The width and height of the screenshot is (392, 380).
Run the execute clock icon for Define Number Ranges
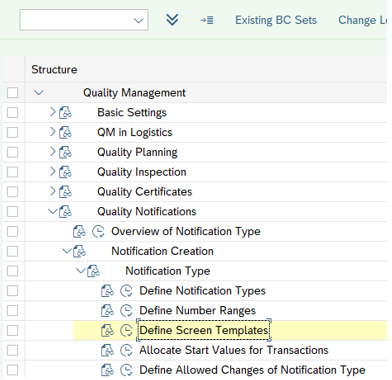[x=126, y=311]
